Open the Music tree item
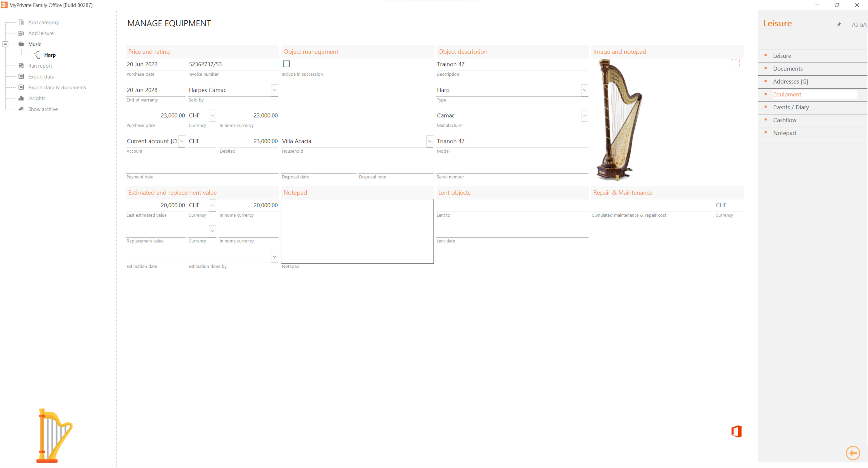This screenshot has width=868, height=468. (35, 44)
